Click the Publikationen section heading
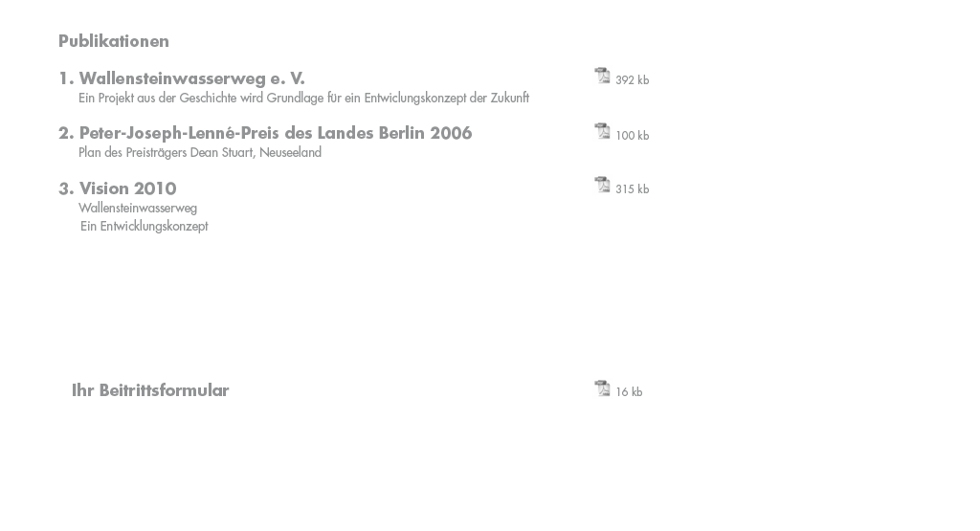980x531 pixels. 114,41
